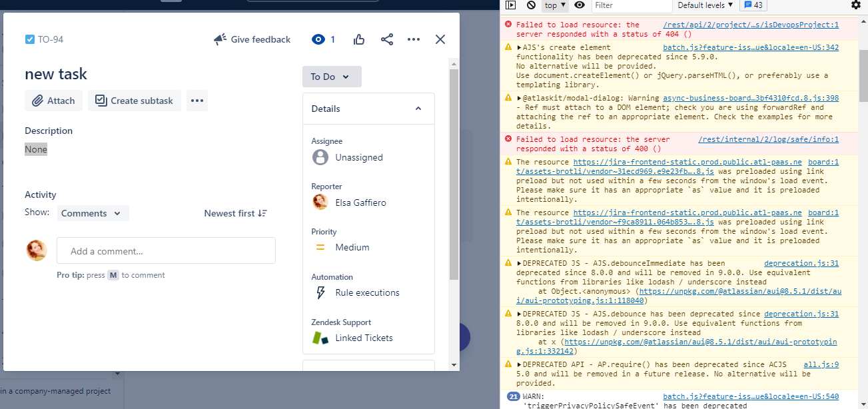The height and width of the screenshot is (409, 868).
Task: Collapse the Details panel chevron
Action: coord(418,109)
